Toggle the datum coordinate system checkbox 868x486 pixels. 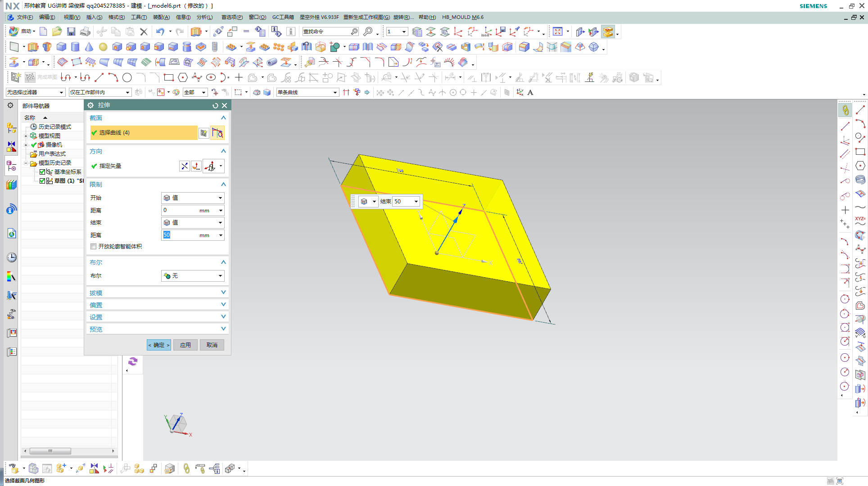point(42,172)
